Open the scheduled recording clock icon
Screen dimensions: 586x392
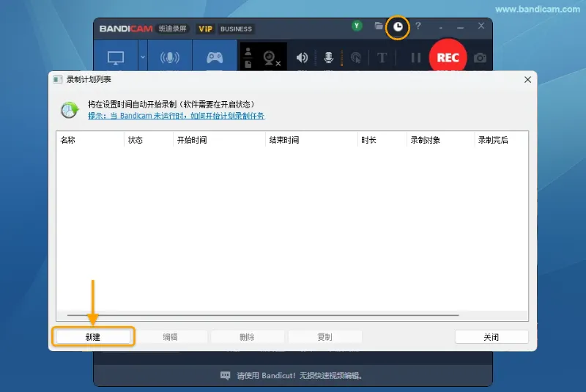pyautogui.click(x=398, y=27)
